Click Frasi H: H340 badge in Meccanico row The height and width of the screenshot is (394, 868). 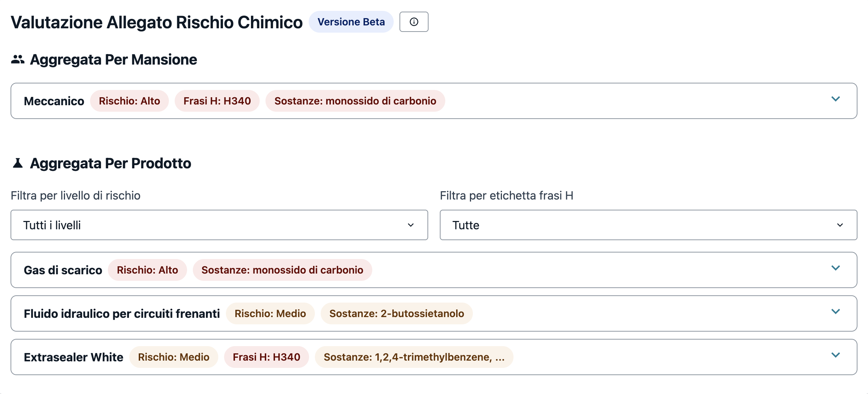click(217, 101)
